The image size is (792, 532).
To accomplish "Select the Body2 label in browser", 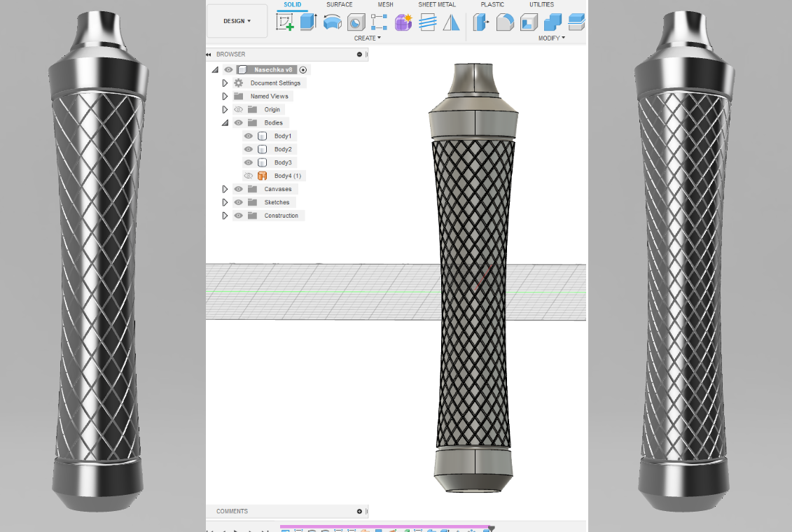I will click(x=283, y=149).
